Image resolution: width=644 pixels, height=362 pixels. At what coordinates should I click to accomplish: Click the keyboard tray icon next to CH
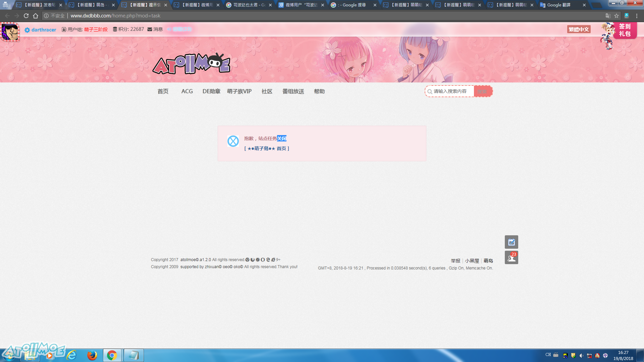tap(556, 355)
